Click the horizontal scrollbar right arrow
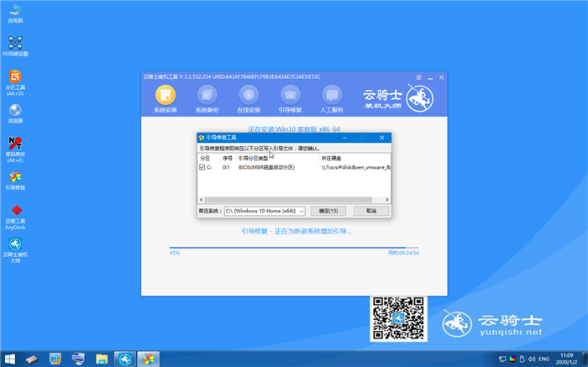588x367 pixels. coord(387,200)
